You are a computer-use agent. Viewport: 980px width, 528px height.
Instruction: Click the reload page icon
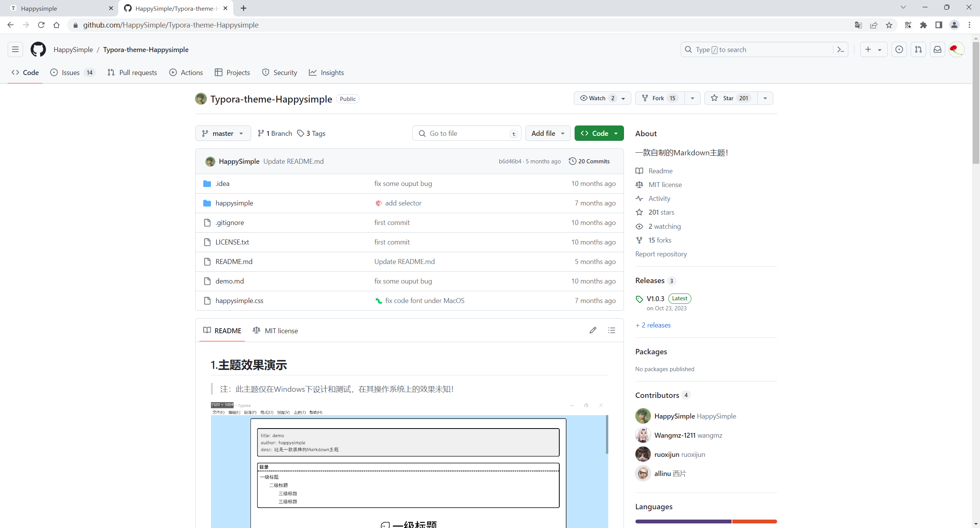click(41, 25)
